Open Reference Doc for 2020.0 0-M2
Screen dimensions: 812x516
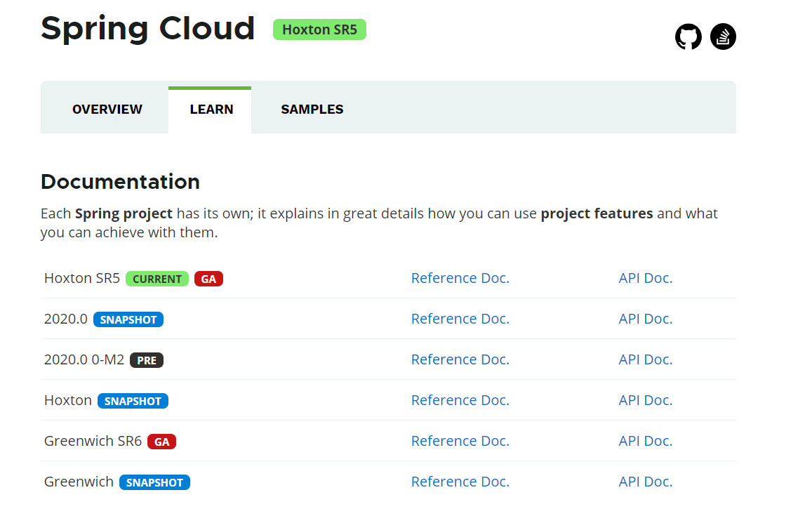(x=460, y=359)
